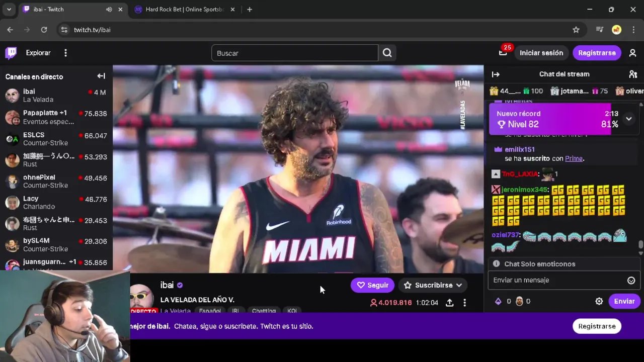Share the stream with the share icon
Screen dimensions: 644x362
pos(450,303)
